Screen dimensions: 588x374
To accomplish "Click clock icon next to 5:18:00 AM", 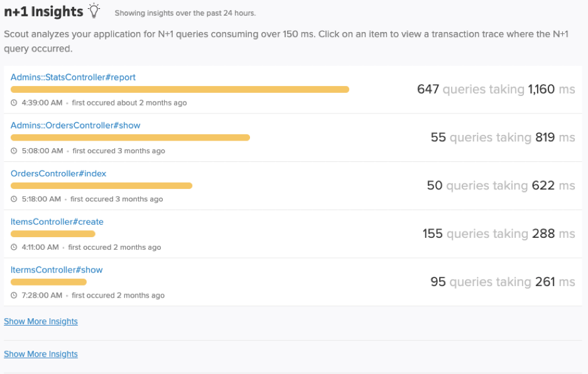I will click(x=14, y=199).
